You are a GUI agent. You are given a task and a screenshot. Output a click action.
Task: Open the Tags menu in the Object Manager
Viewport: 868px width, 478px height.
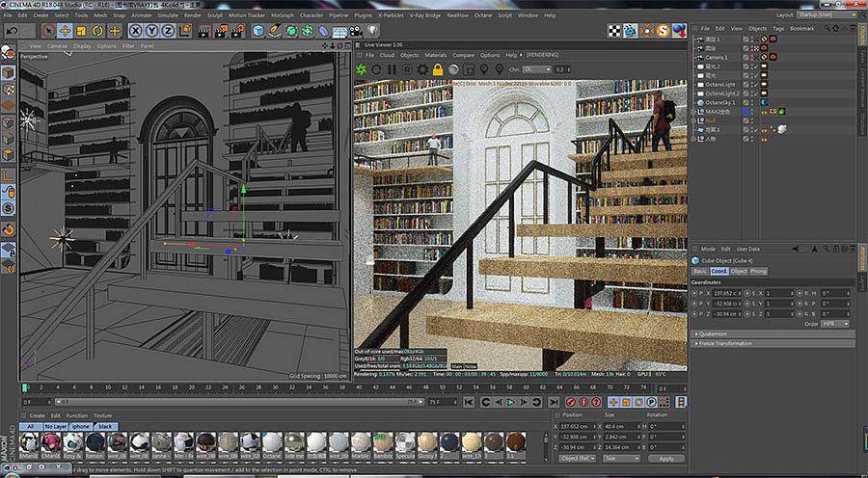coord(778,28)
